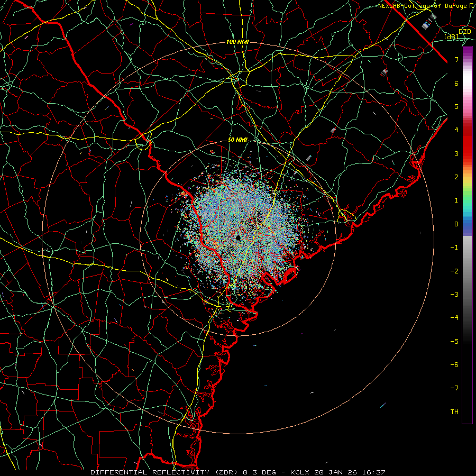Click the scale value "-4" label
This screenshot has width=476, height=476.
click(x=454, y=318)
